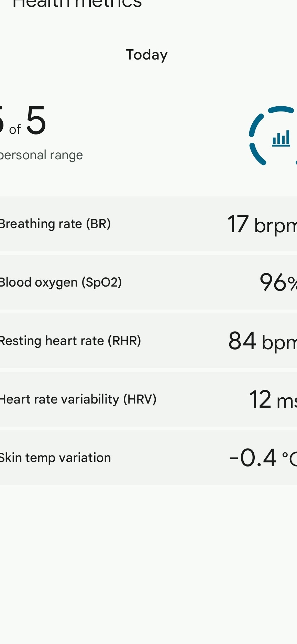Tap the 12 ms HRV value
The height and width of the screenshot is (644, 297).
coord(273,399)
